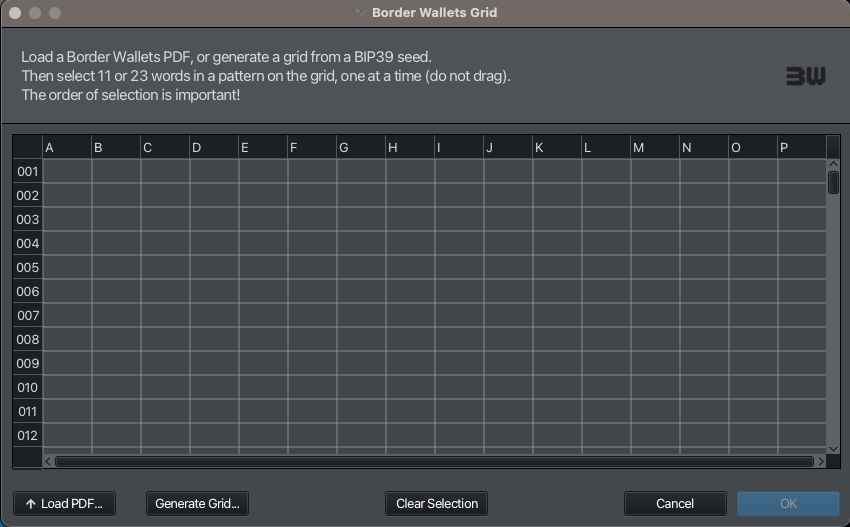Click the Clear Selection button
The width and height of the screenshot is (850, 527).
(x=436, y=504)
